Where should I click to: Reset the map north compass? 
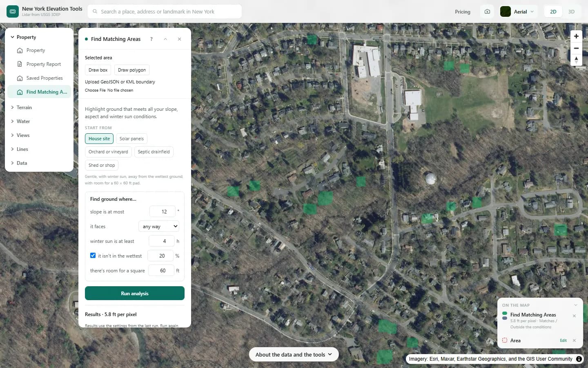576,60
